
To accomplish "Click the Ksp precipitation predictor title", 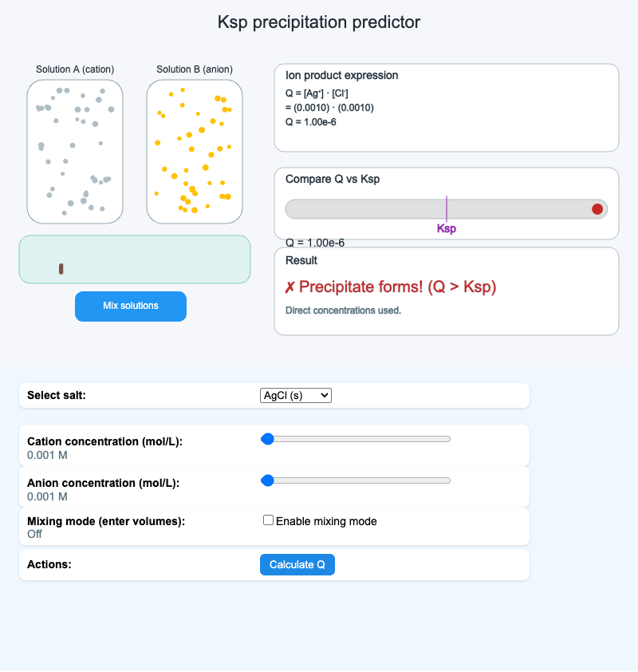I will click(319, 22).
